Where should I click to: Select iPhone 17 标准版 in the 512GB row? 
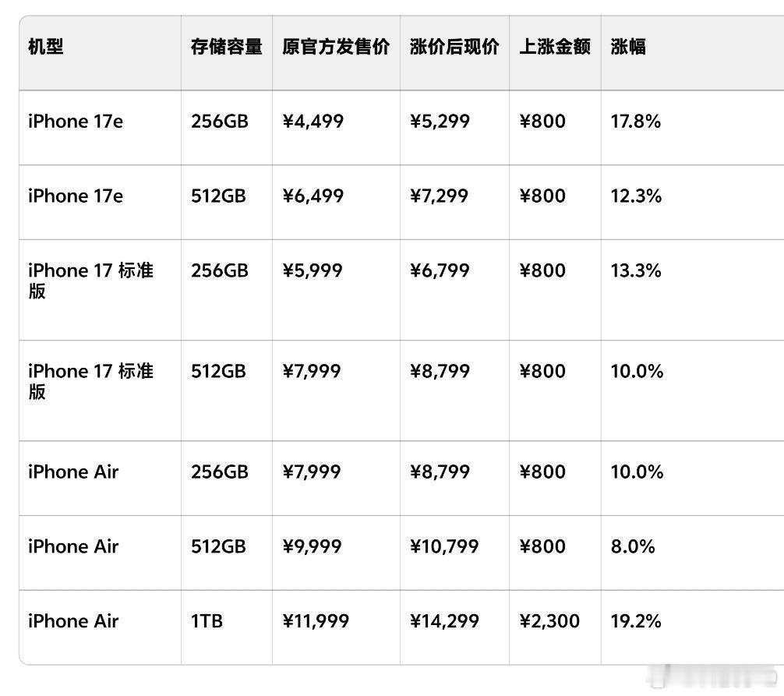click(x=90, y=381)
